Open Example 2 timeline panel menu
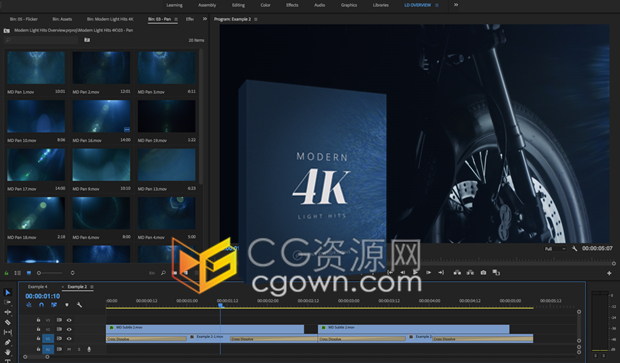 click(x=92, y=287)
